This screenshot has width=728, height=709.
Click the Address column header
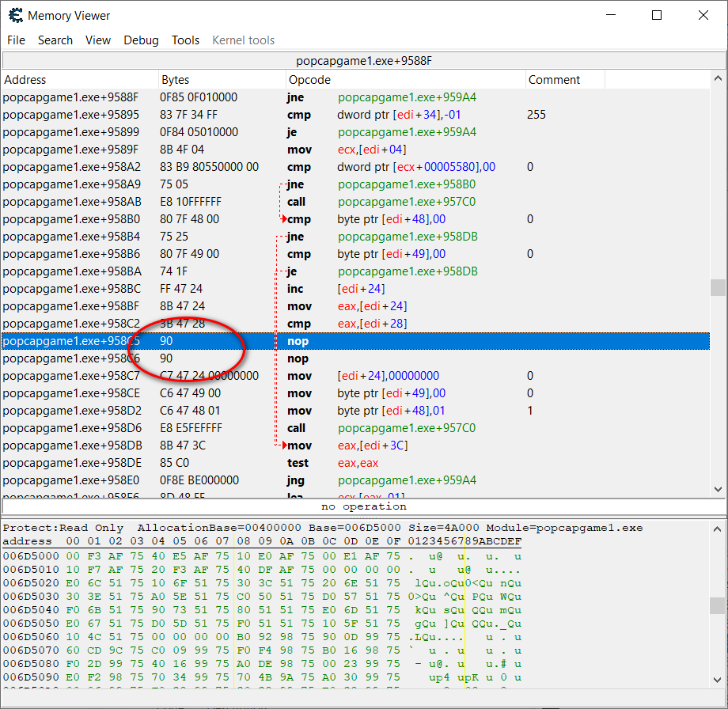coord(80,80)
